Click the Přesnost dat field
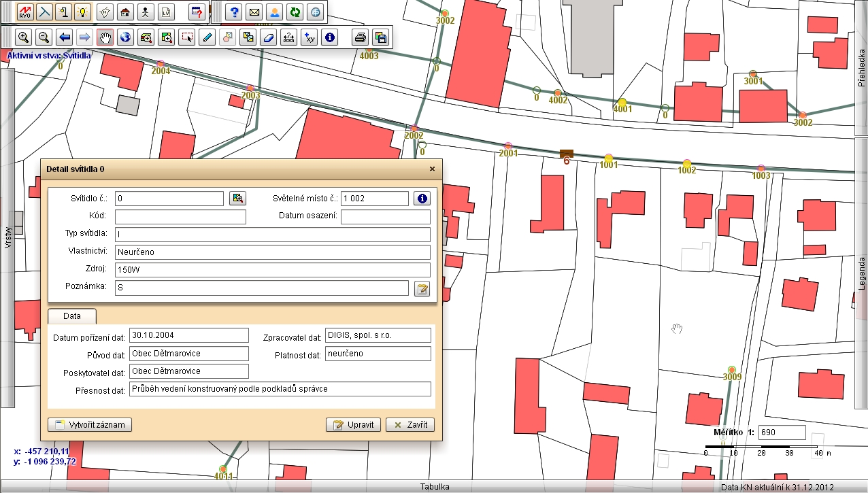The height and width of the screenshot is (493, 868). (280, 389)
